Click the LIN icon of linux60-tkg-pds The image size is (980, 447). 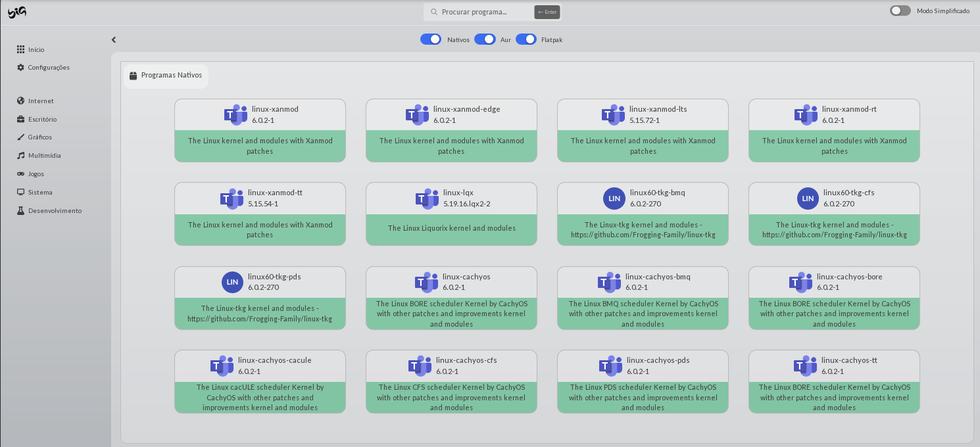click(x=232, y=282)
